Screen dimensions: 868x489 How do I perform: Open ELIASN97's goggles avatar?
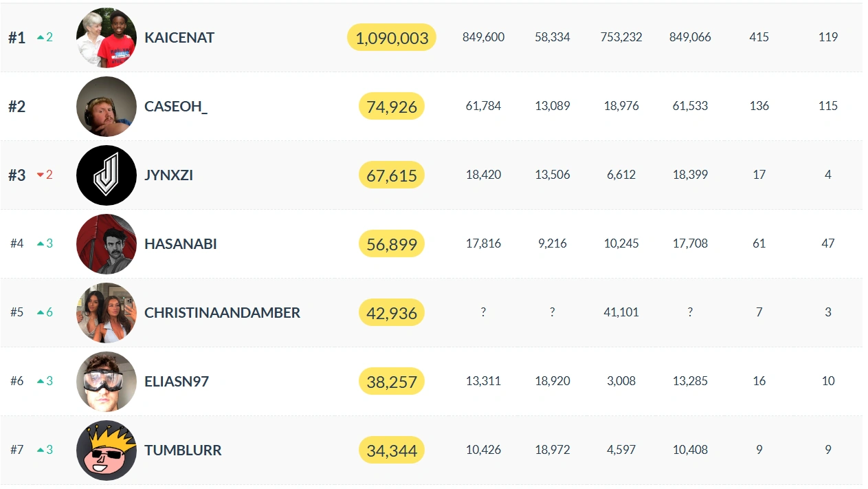pos(107,382)
